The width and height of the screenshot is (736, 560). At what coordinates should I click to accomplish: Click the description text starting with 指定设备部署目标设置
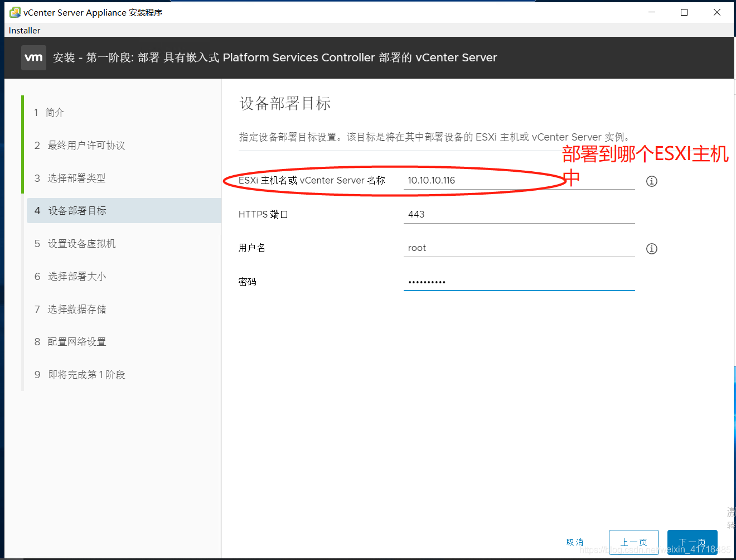[435, 137]
